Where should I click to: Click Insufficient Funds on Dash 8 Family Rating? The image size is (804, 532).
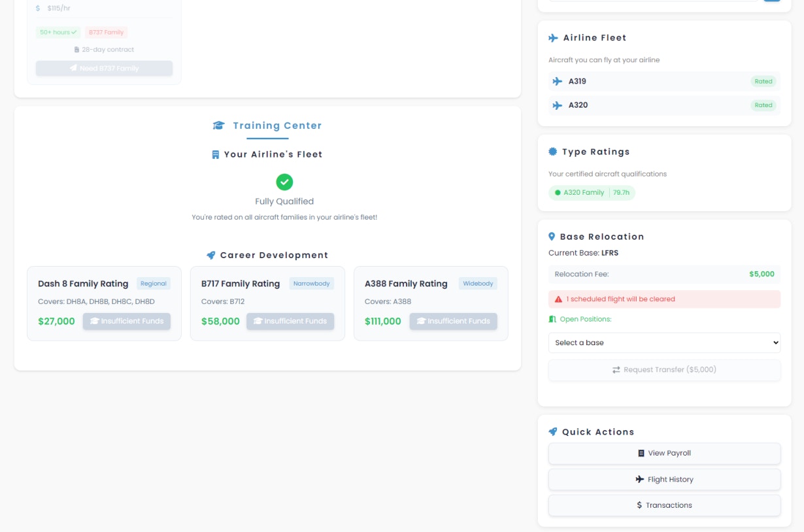tap(126, 321)
